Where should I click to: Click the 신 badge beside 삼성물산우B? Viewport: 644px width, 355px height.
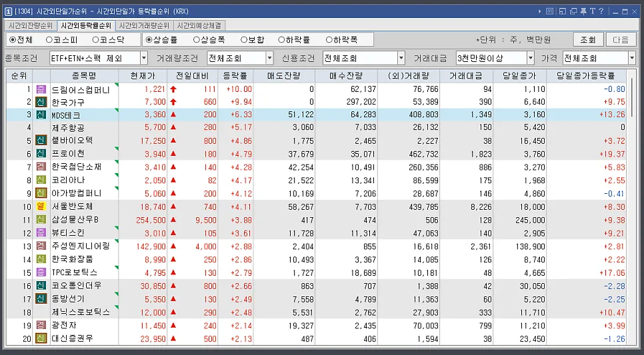pyautogui.click(x=41, y=220)
